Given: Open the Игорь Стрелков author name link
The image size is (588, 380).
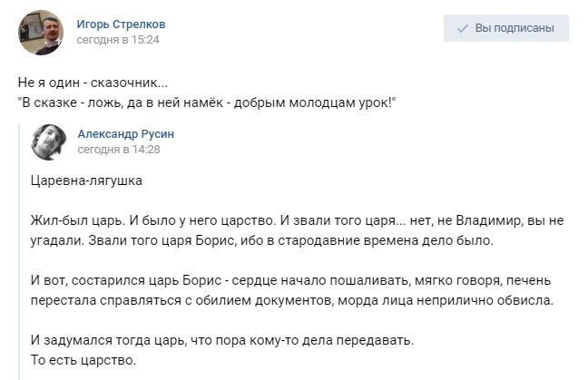Looking at the screenshot, I should click(x=121, y=24).
